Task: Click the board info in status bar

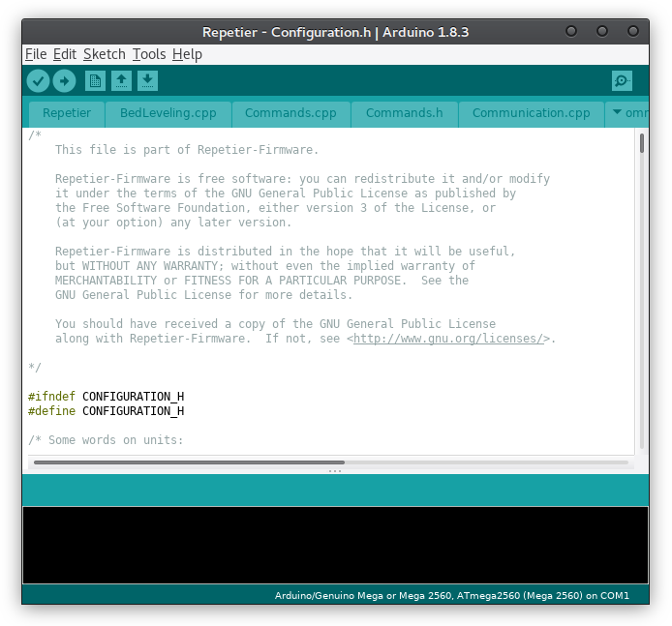Action: click(x=452, y=596)
